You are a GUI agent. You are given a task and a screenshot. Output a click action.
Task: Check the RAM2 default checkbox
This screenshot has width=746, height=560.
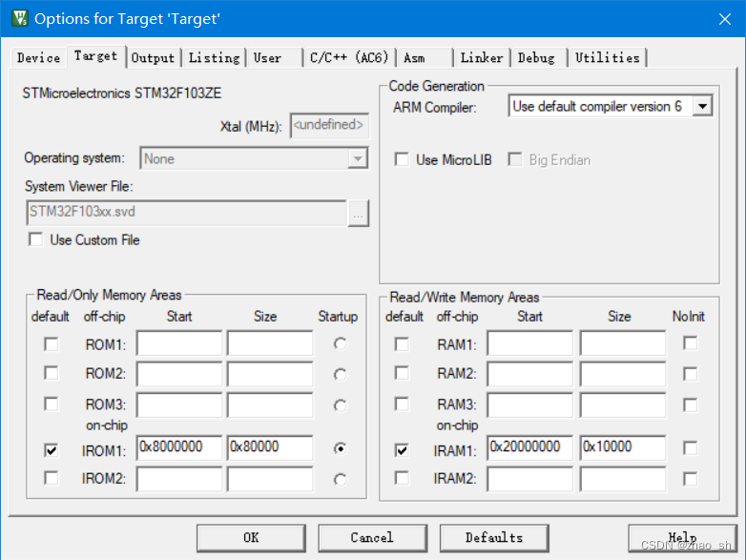coord(402,373)
